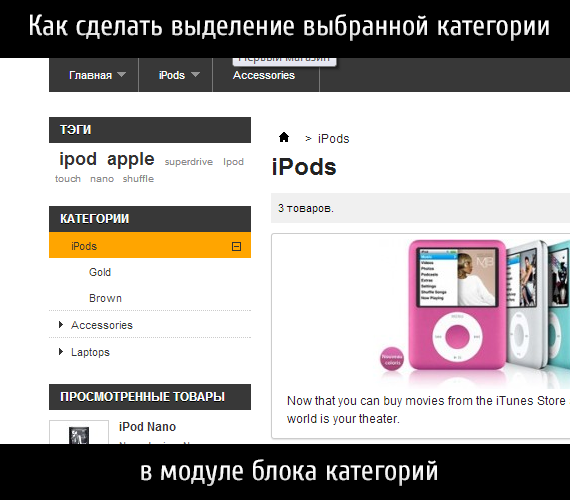This screenshot has width=570, height=500.
Task: Click the category description about iTunes Store
Action: coord(428,410)
